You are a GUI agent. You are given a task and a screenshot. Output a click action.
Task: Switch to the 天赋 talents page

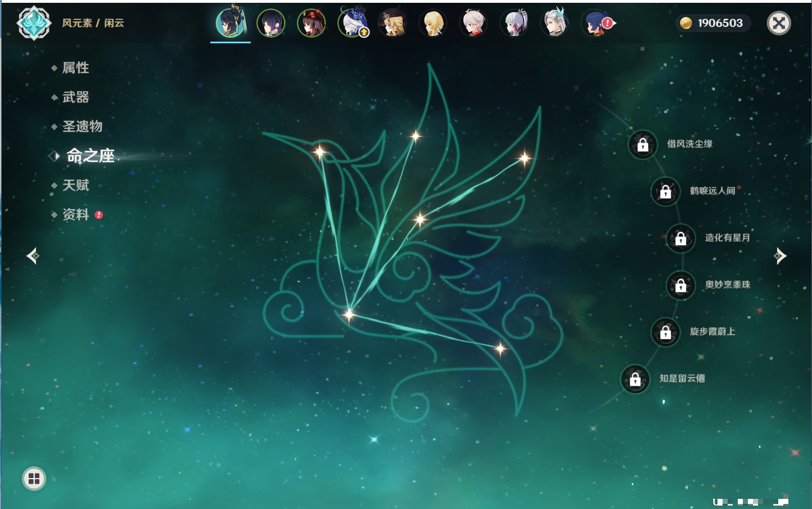click(75, 186)
